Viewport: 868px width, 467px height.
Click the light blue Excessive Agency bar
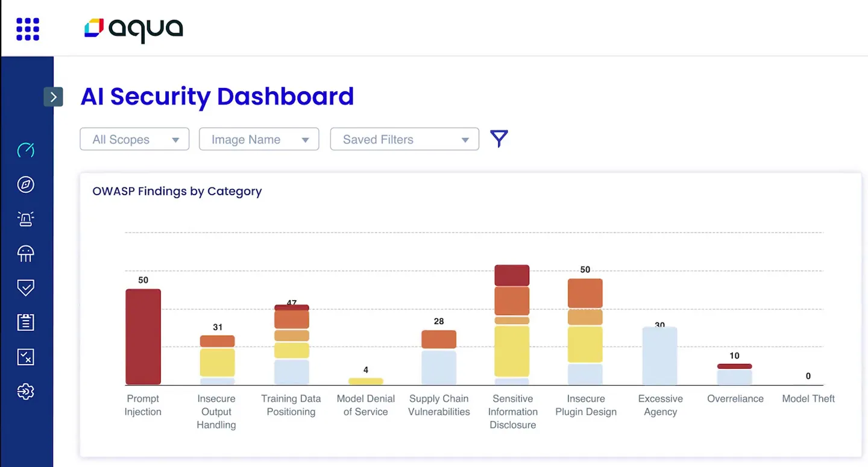pyautogui.click(x=659, y=356)
